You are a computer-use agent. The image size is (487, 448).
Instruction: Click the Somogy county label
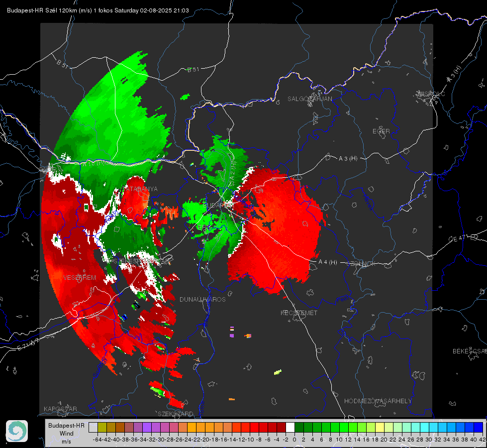[100, 367]
